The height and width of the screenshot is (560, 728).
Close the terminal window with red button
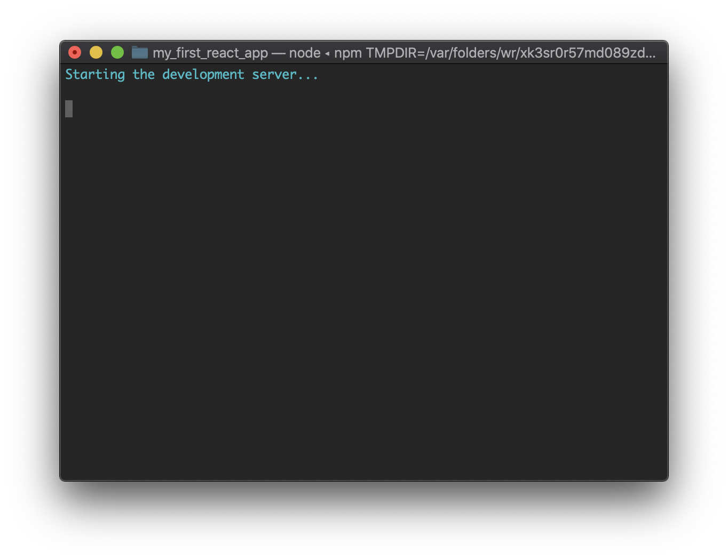75,52
